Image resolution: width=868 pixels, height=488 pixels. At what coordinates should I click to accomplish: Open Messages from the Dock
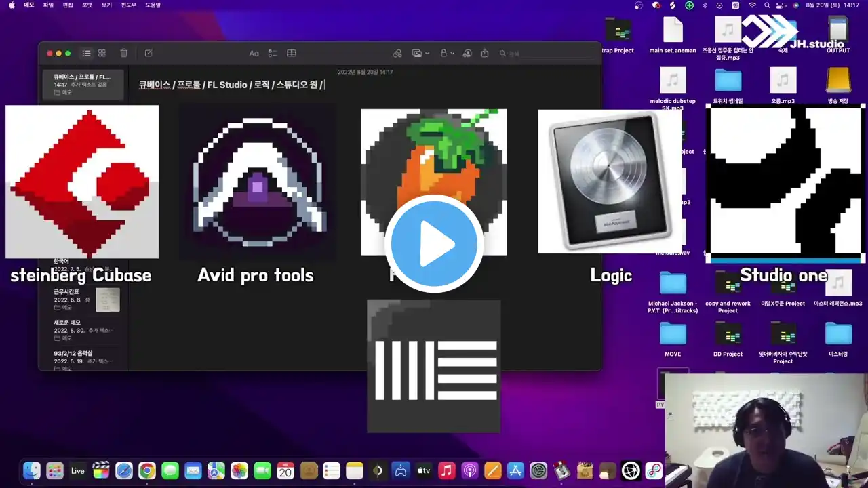point(170,470)
